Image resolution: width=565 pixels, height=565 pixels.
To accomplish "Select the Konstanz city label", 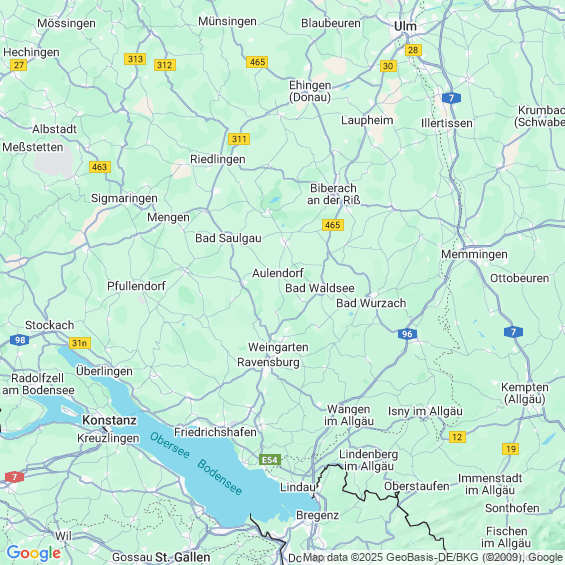I will (110, 420).
